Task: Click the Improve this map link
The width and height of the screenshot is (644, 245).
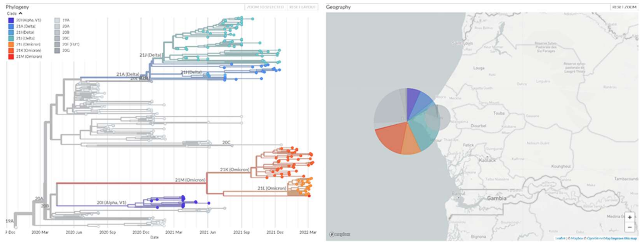Action: [624, 239]
